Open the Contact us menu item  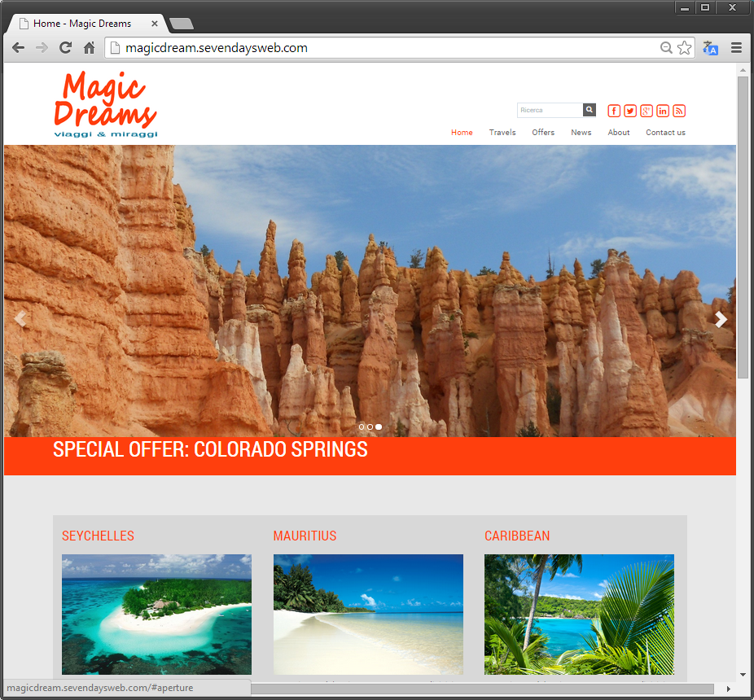[665, 132]
